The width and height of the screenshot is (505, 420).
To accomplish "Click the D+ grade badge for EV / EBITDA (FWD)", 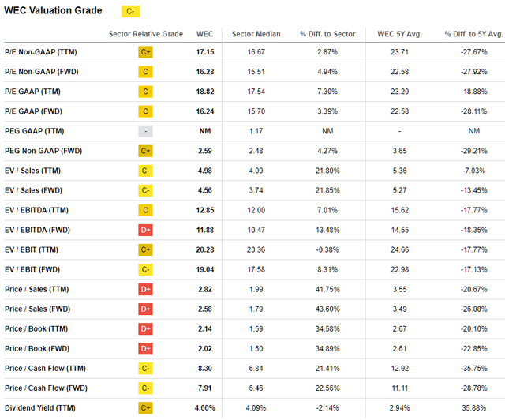I will [145, 230].
